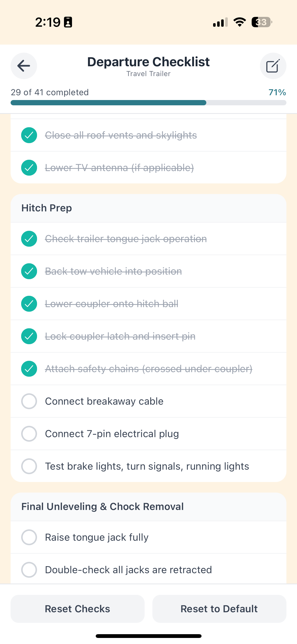Tap the checkmark on Lower coupler onto hitch ball
The image size is (297, 644).
[x=29, y=304]
